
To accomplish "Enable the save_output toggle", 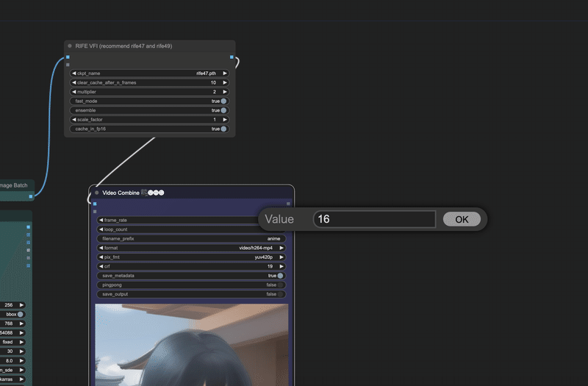I will pyautogui.click(x=280, y=294).
